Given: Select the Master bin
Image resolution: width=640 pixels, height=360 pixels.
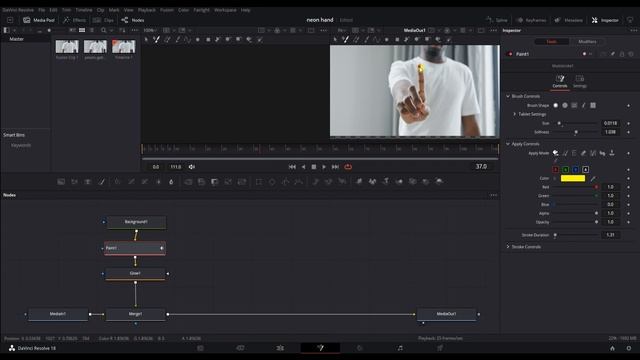Looking at the screenshot, I should pos(17,39).
